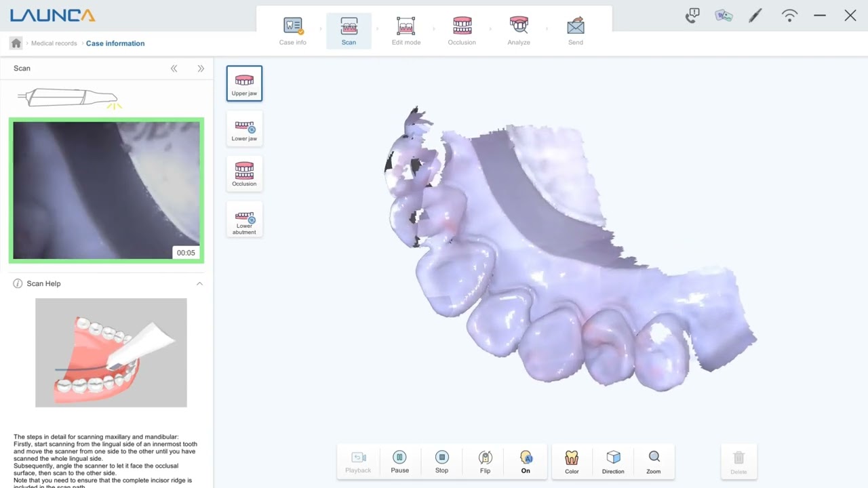
Task: Collapse the Scan panel with left chevrons
Action: coord(174,68)
